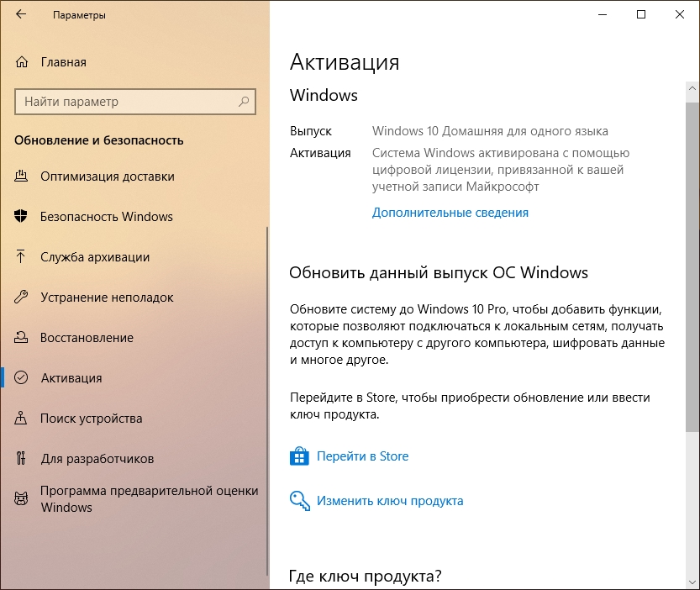Image resolution: width=700 pixels, height=590 pixels.
Task: Click the Восстановление icon
Action: (21, 337)
